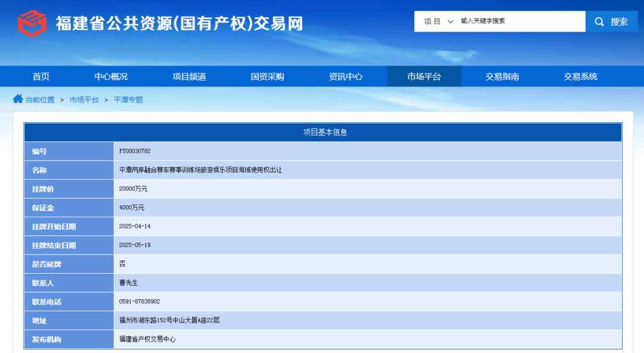Viewport: 644px width, 353px height.
Task: Click the 项目基本信息 table header
Action: click(x=325, y=132)
